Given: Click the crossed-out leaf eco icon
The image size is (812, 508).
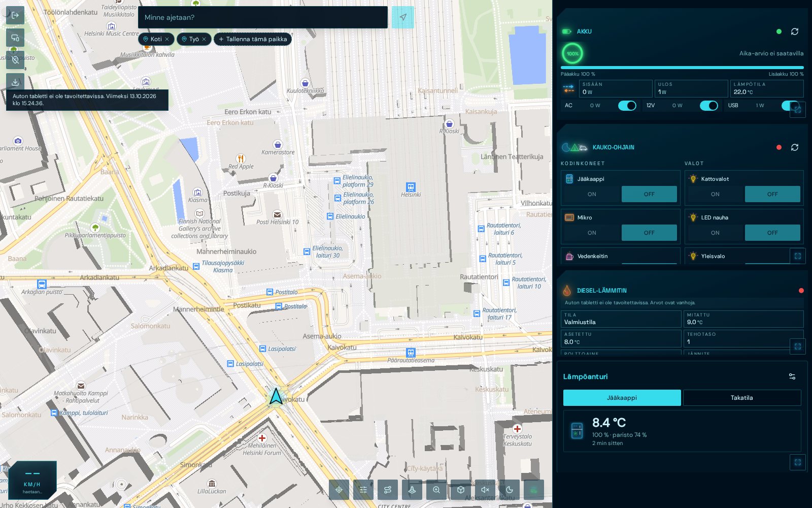Looking at the screenshot, I should [15, 60].
